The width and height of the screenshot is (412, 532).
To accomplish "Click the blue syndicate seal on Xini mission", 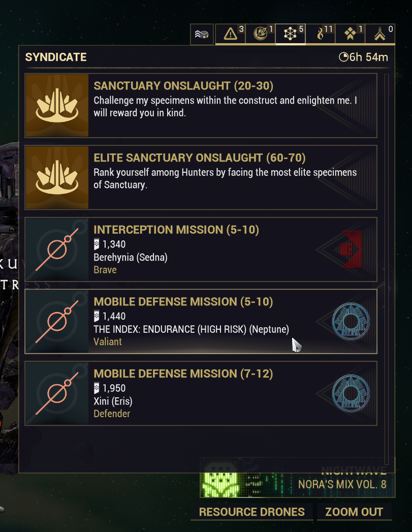I will [x=351, y=393].
